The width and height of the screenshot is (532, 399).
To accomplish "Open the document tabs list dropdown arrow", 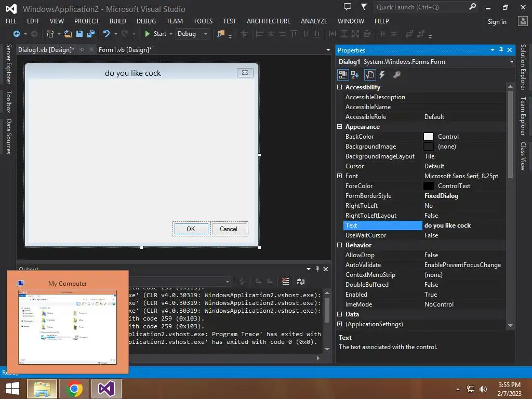I will click(x=328, y=50).
